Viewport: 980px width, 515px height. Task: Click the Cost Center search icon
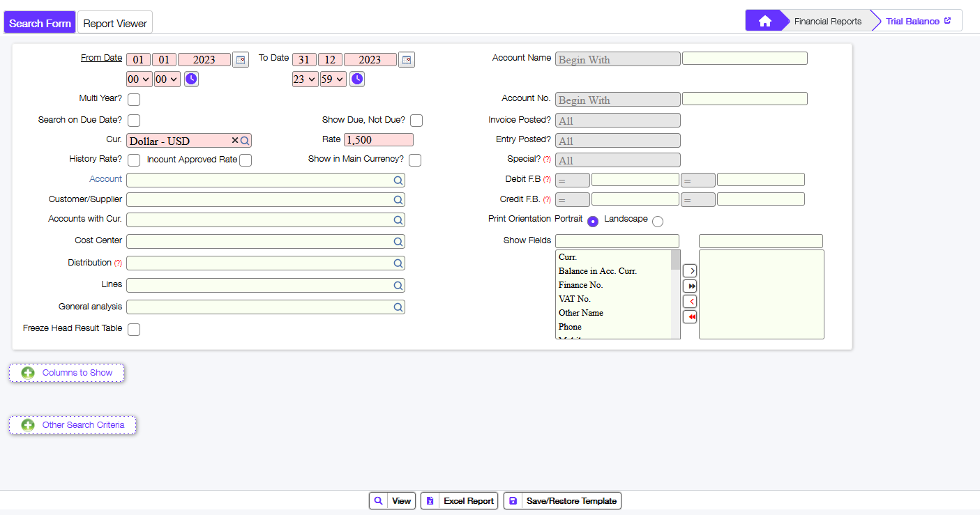(x=398, y=242)
